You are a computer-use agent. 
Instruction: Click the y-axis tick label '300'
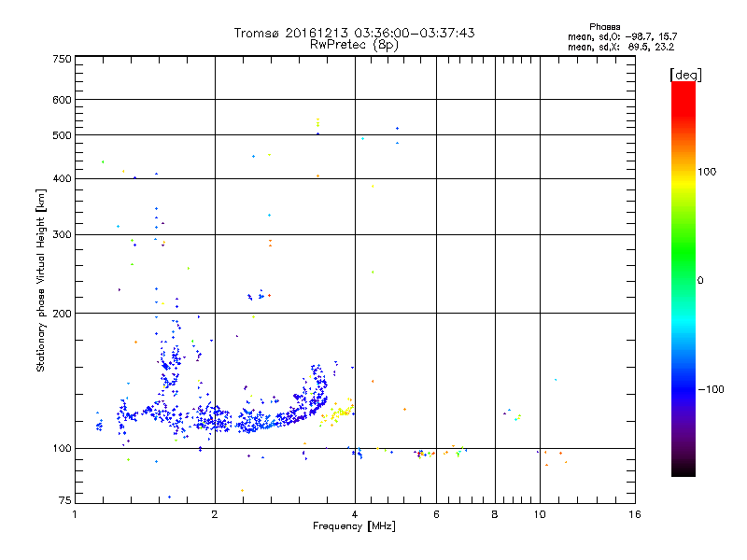click(x=63, y=235)
